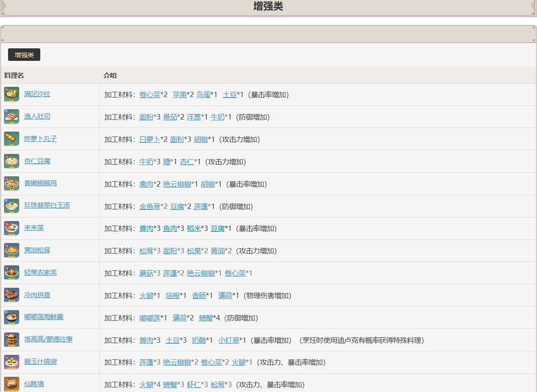Open the 满足沙拉 recipe link
The width and height of the screenshot is (537, 392).
tap(37, 94)
